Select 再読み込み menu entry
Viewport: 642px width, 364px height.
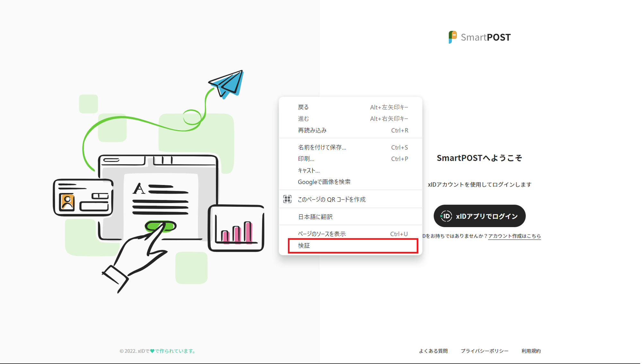(351, 131)
